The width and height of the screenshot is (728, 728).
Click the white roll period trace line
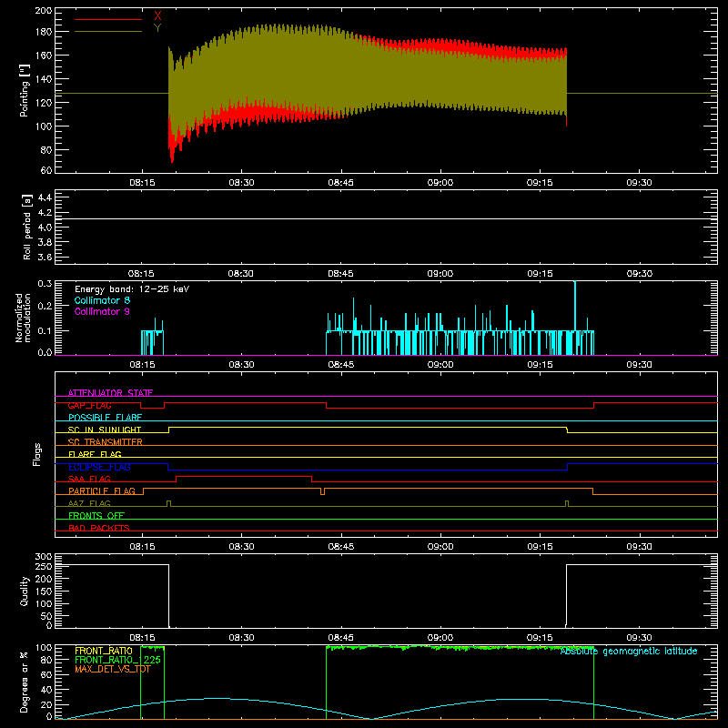[x=386, y=218]
